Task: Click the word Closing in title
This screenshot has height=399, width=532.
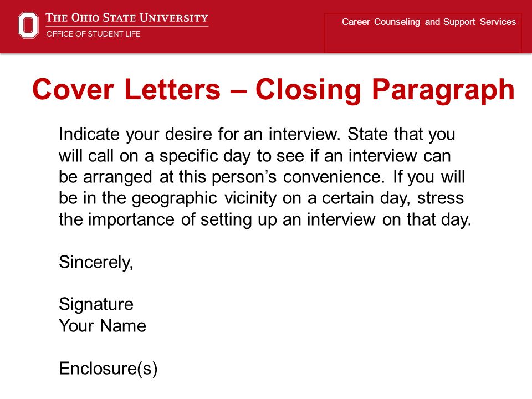Action: coord(308,90)
